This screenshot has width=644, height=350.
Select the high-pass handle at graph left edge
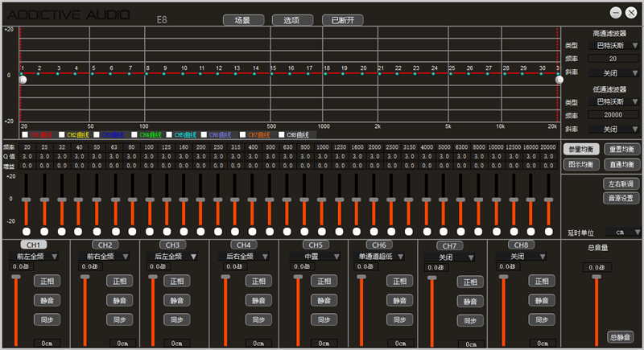[x=23, y=79]
